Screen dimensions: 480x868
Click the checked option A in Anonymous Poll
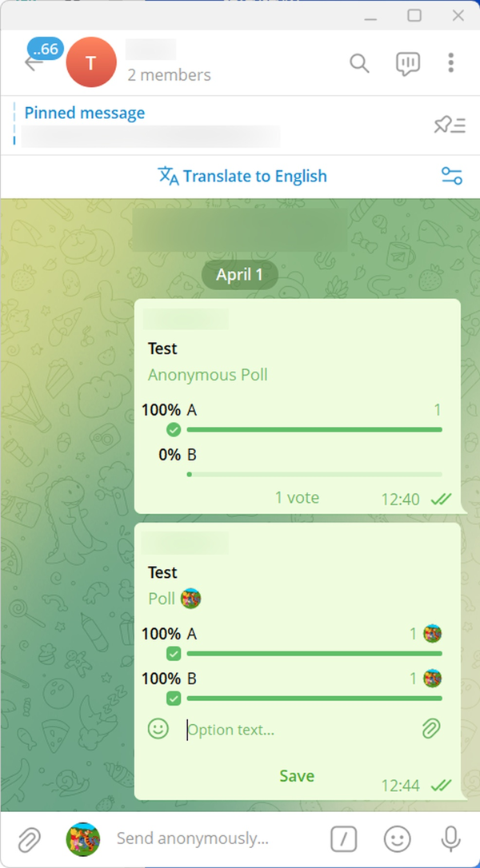click(x=174, y=430)
